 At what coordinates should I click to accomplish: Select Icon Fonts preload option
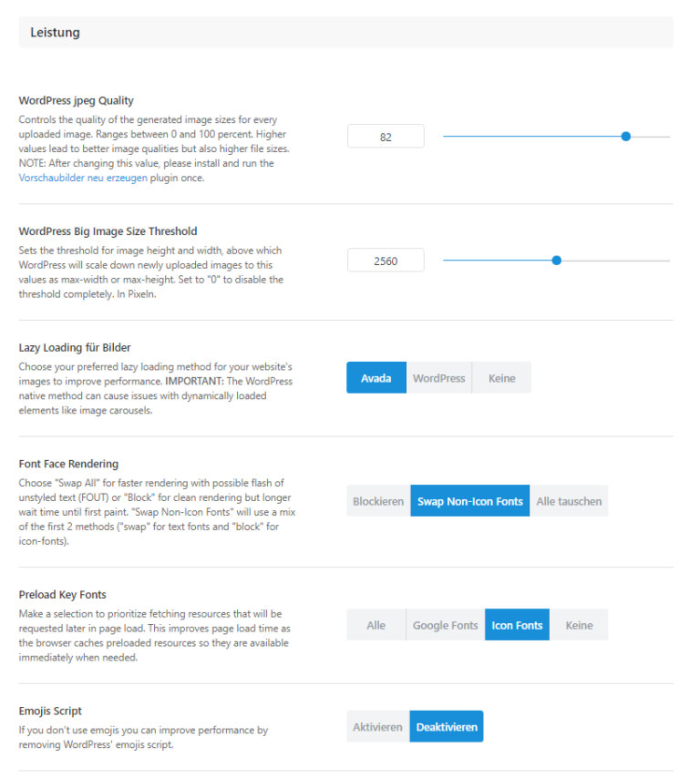[517, 625]
